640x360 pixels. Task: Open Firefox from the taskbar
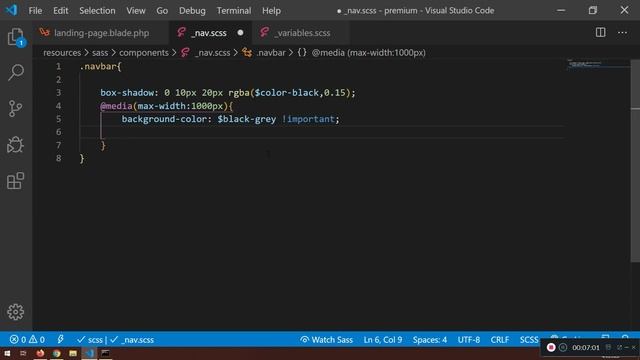[40, 353]
